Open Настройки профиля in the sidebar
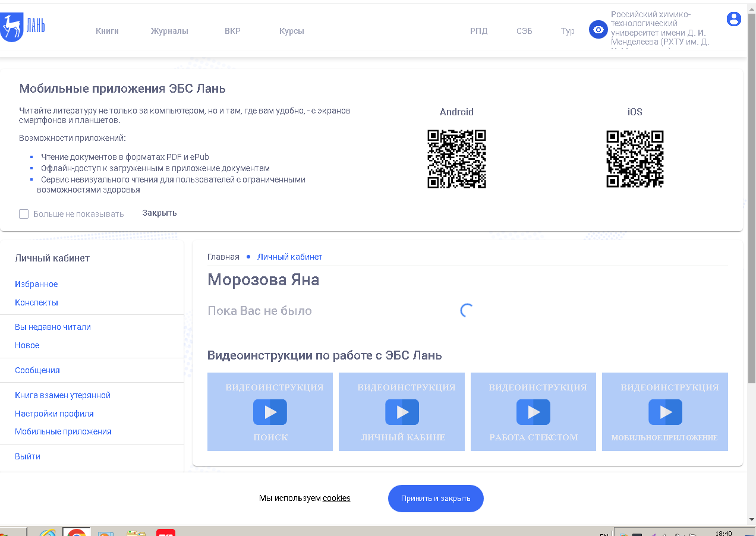Viewport: 756px width, 536px height. tap(54, 414)
